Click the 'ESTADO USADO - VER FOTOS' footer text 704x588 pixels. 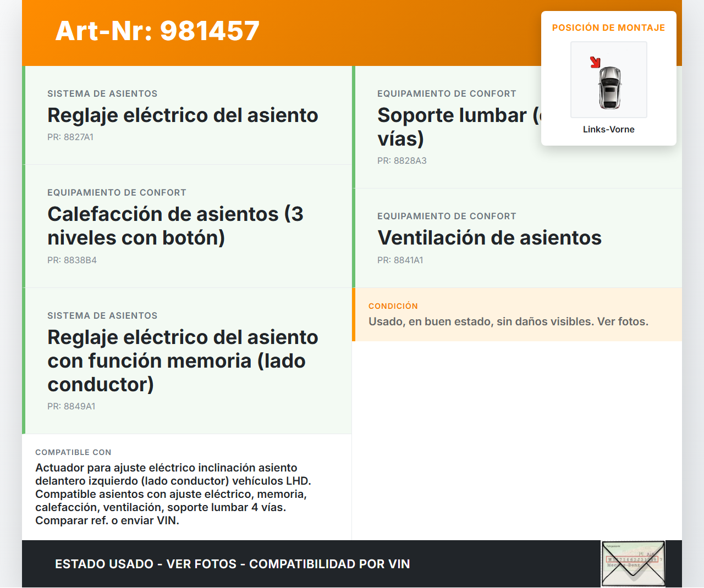233,564
